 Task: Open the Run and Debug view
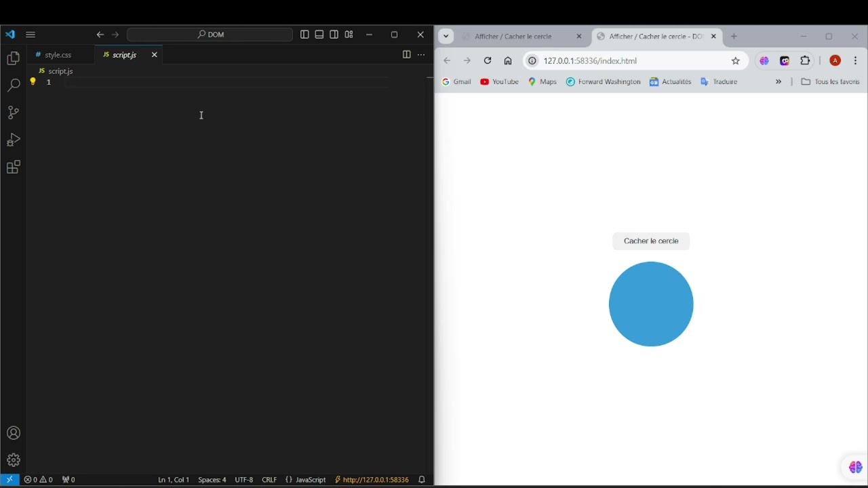click(x=13, y=140)
